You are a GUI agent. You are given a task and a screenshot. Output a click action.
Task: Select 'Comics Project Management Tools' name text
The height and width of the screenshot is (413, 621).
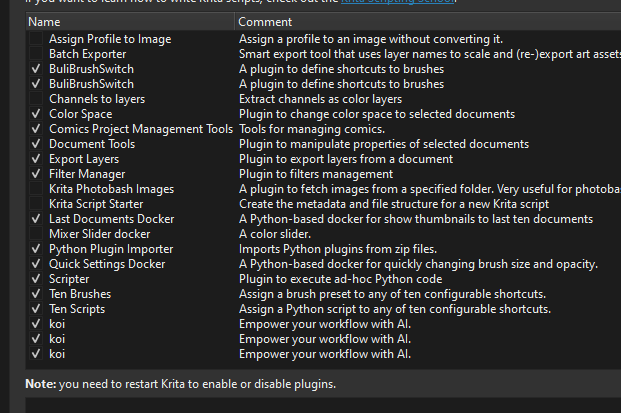click(141, 129)
